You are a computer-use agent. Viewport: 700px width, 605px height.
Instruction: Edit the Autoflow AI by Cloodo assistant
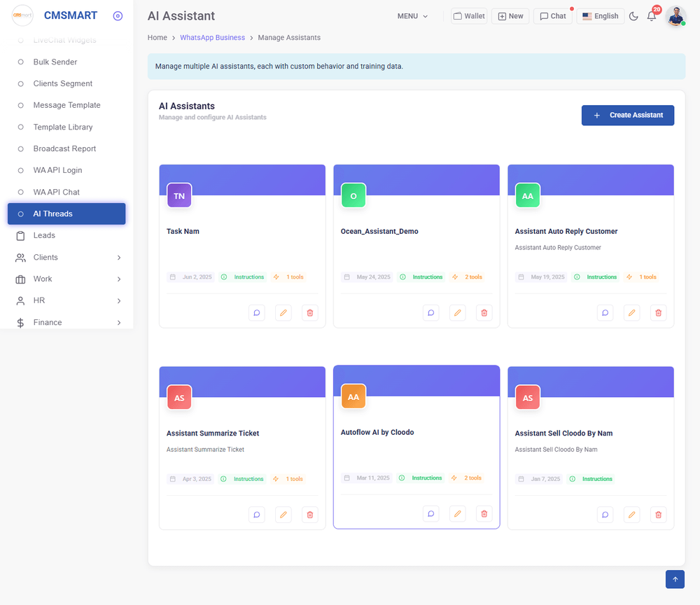click(458, 513)
